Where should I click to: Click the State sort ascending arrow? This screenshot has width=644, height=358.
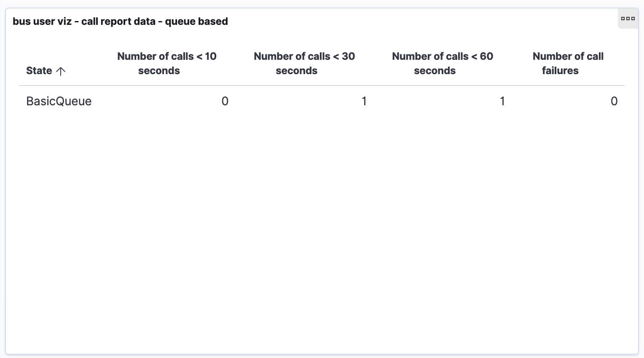pyautogui.click(x=61, y=71)
